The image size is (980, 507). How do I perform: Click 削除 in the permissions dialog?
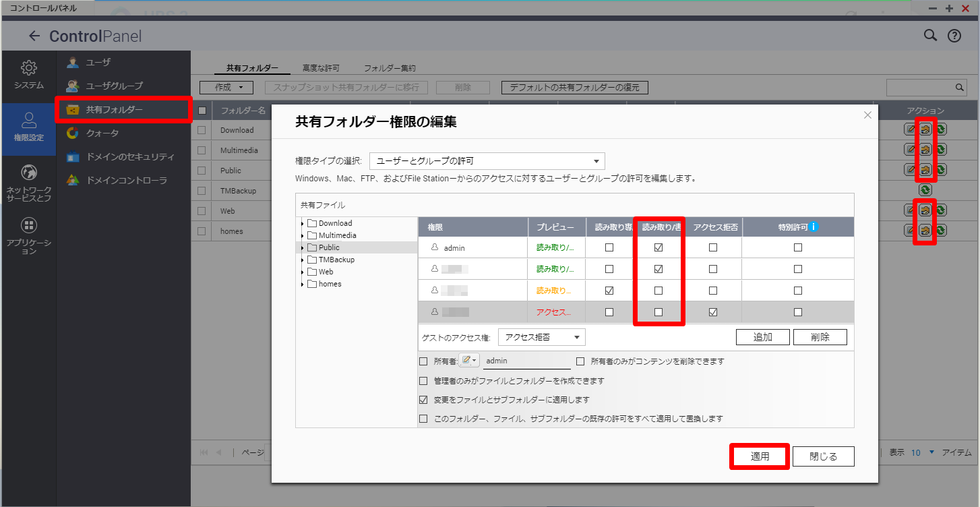pyautogui.click(x=820, y=337)
